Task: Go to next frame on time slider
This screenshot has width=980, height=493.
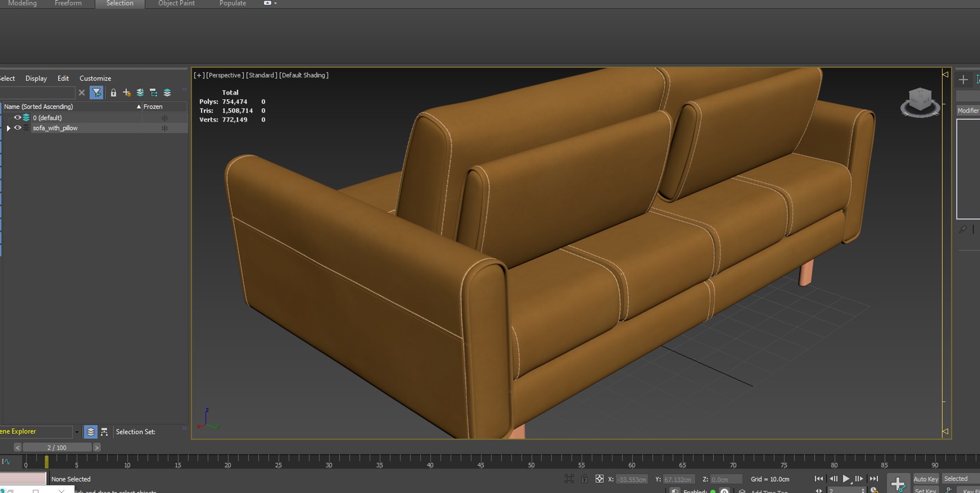Action: click(96, 448)
